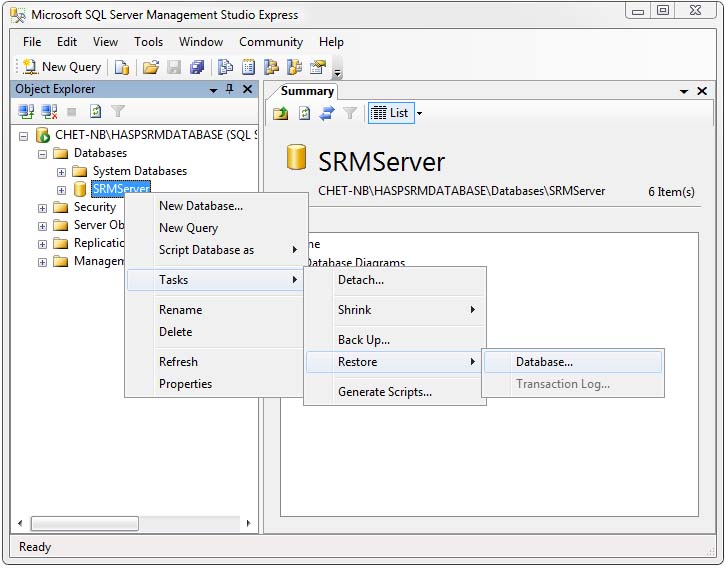Click the Object Explorer toolbar icon

(x=271, y=68)
